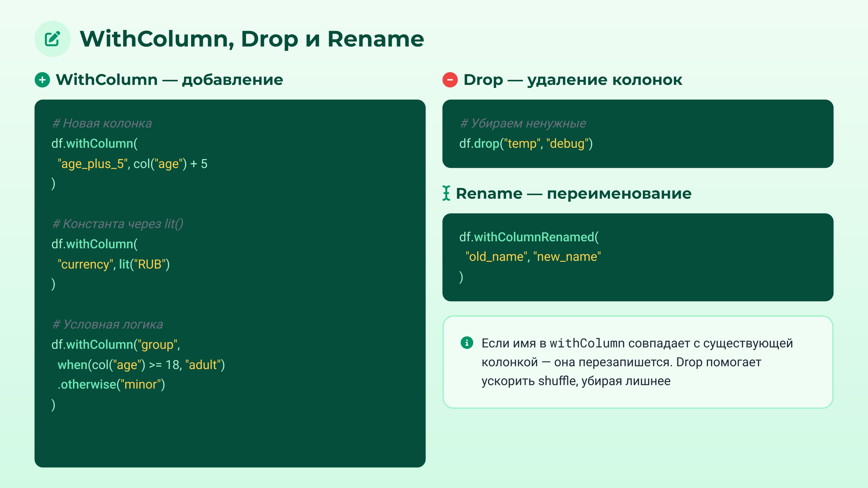The image size is (868, 488).
Task: Click the red minus icon before Drop heading
Action: pos(450,80)
